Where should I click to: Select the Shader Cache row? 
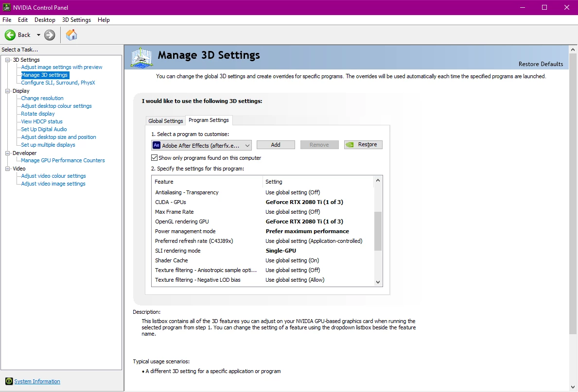263,260
